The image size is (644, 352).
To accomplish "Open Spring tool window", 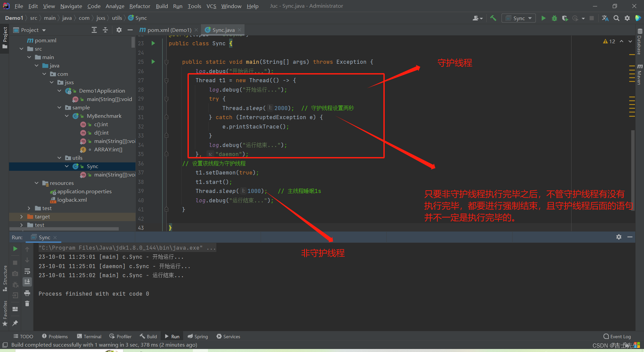I will pyautogui.click(x=198, y=337).
